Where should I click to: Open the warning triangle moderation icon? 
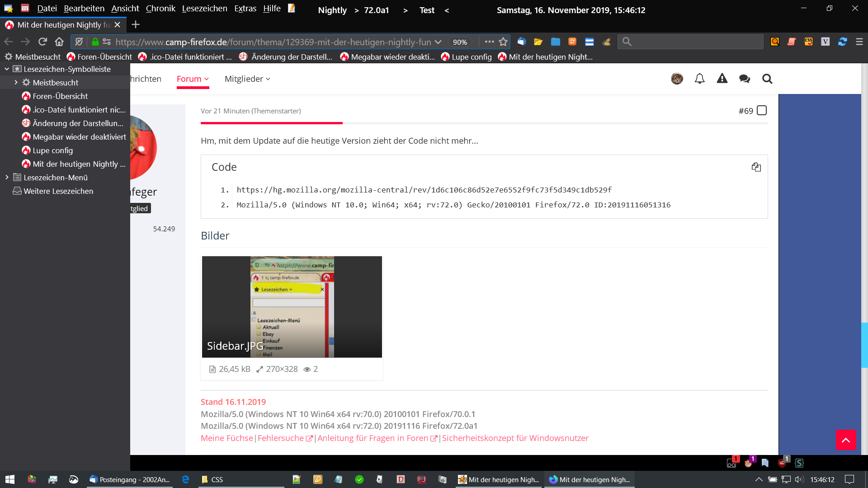click(x=722, y=79)
